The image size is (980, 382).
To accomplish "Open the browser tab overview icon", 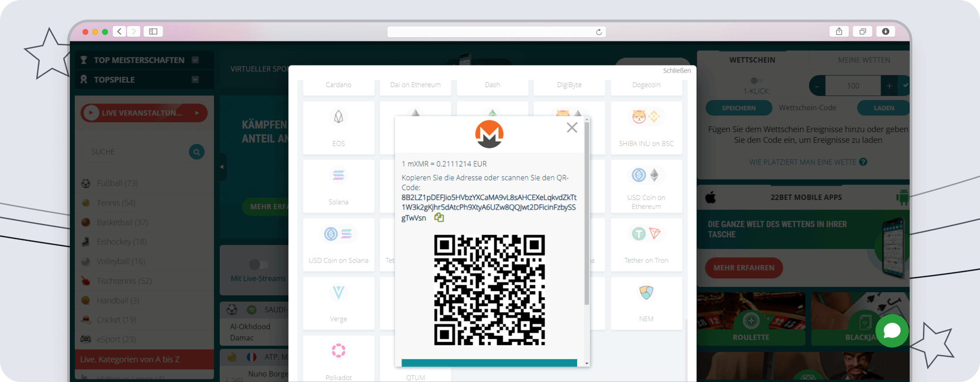I will point(862,31).
